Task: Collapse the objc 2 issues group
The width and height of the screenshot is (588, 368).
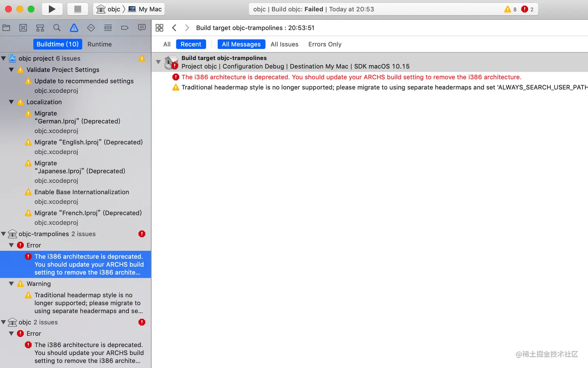Action: pos(3,322)
